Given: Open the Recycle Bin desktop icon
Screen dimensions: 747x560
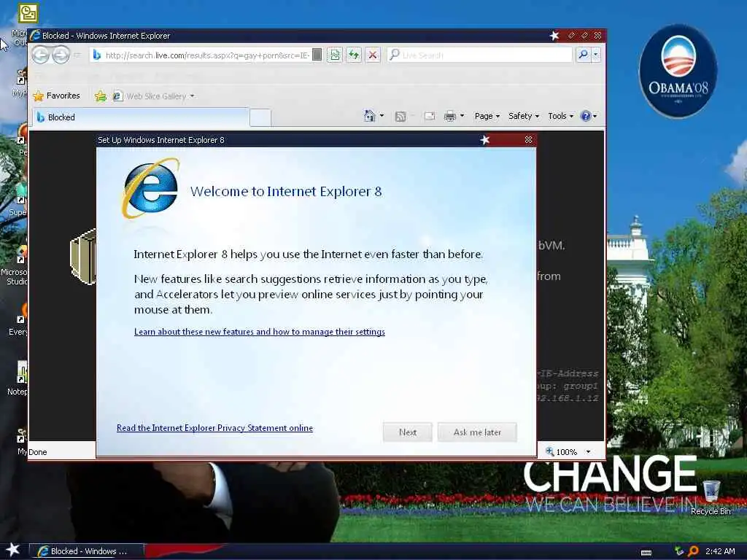Looking at the screenshot, I should tap(711, 497).
